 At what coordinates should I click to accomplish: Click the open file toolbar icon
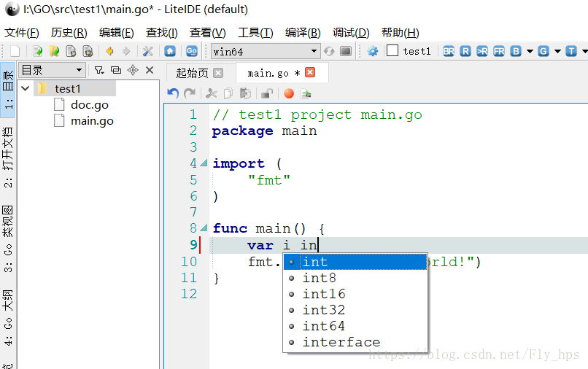click(37, 51)
